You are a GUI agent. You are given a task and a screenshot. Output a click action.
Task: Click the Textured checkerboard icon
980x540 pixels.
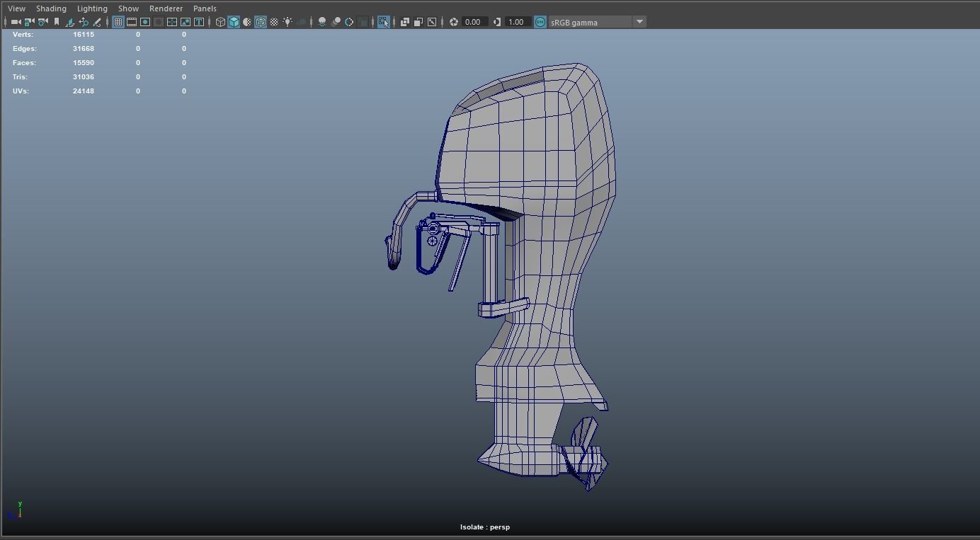click(274, 22)
